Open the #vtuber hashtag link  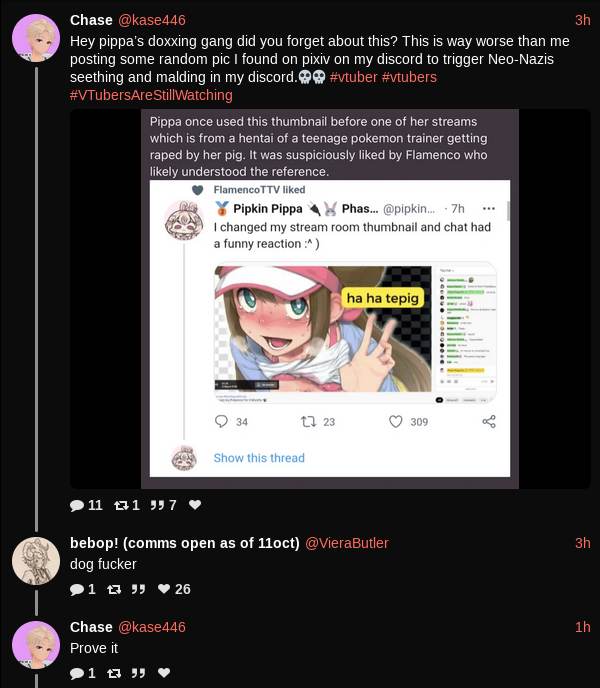(x=353, y=77)
